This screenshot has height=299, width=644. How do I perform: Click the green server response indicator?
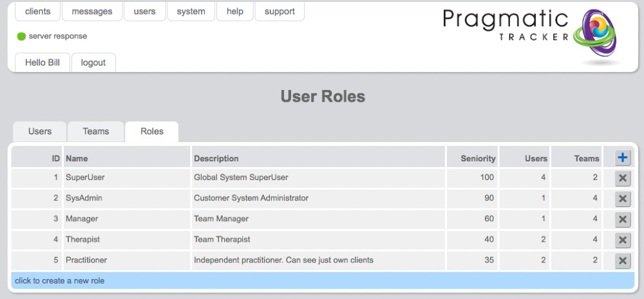tap(21, 37)
